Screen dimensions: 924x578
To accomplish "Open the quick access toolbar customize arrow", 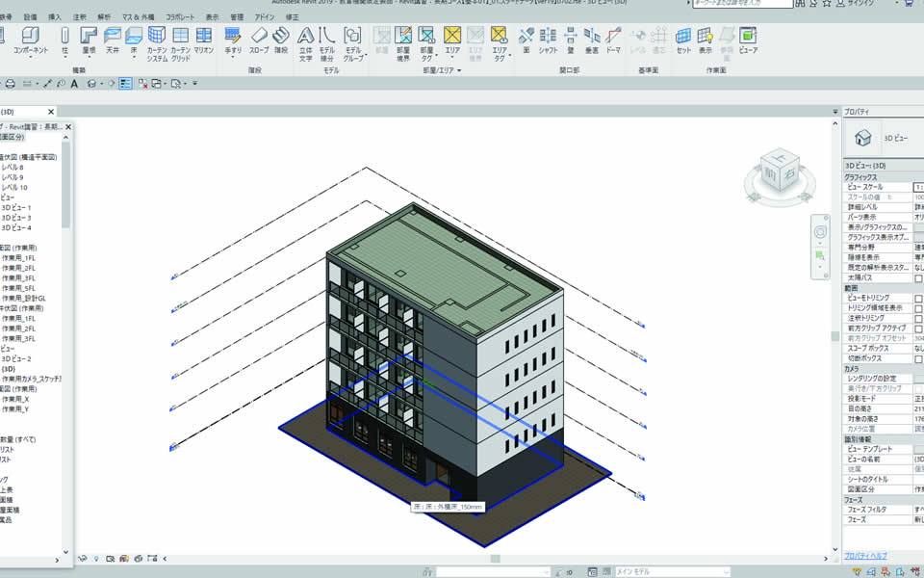I will coord(195,84).
